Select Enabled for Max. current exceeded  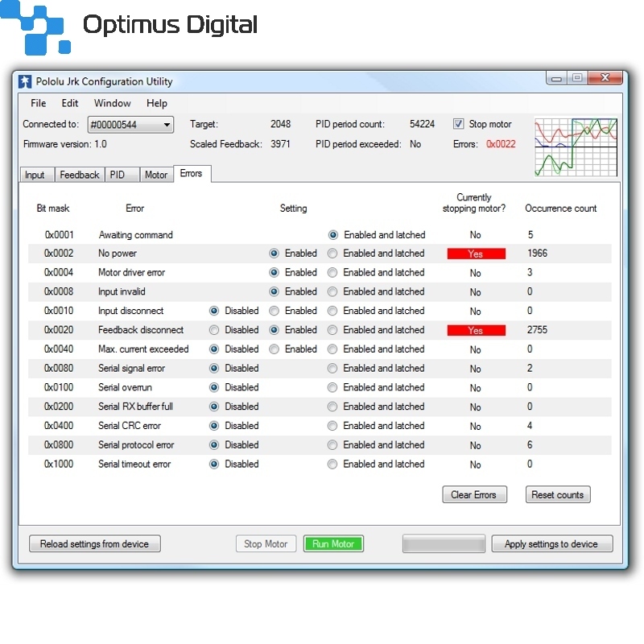click(274, 349)
